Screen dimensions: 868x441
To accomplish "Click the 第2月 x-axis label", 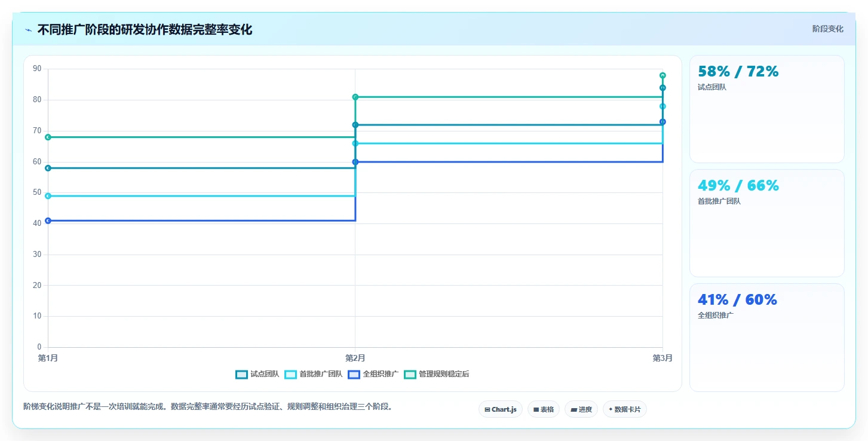I will [355, 358].
